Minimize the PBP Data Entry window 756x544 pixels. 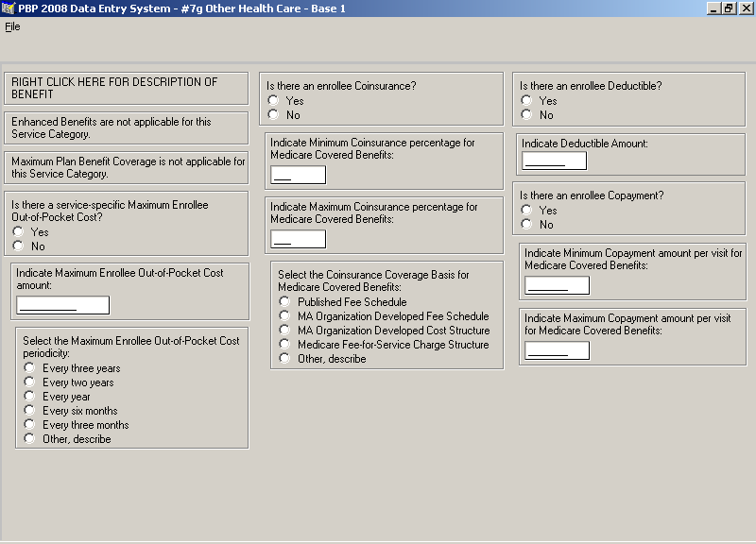[x=713, y=8]
